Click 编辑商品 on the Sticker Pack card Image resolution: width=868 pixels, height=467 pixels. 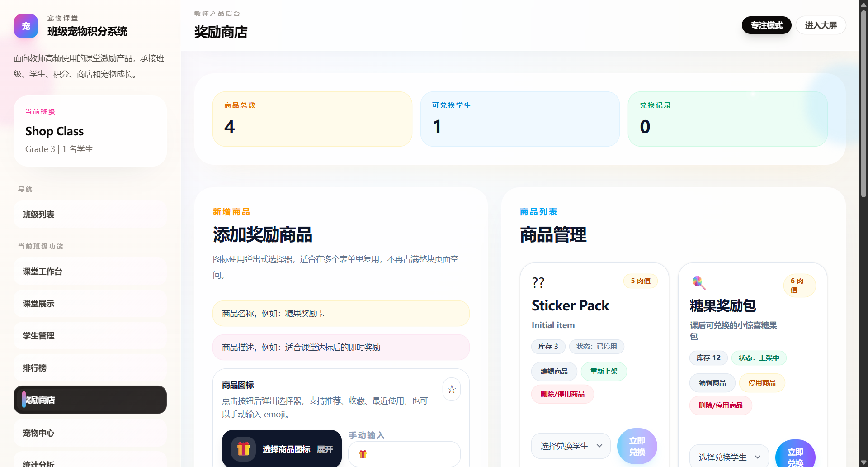(x=553, y=371)
